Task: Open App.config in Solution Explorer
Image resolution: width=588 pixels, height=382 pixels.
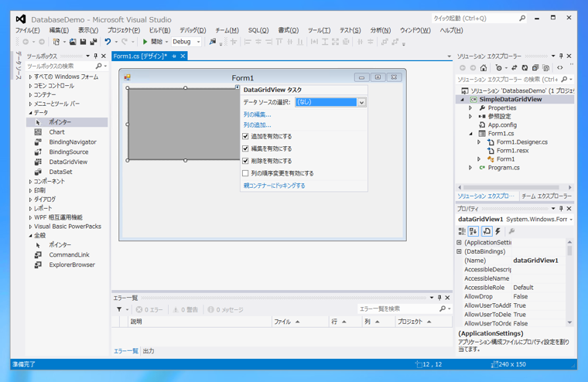Action: [x=502, y=124]
